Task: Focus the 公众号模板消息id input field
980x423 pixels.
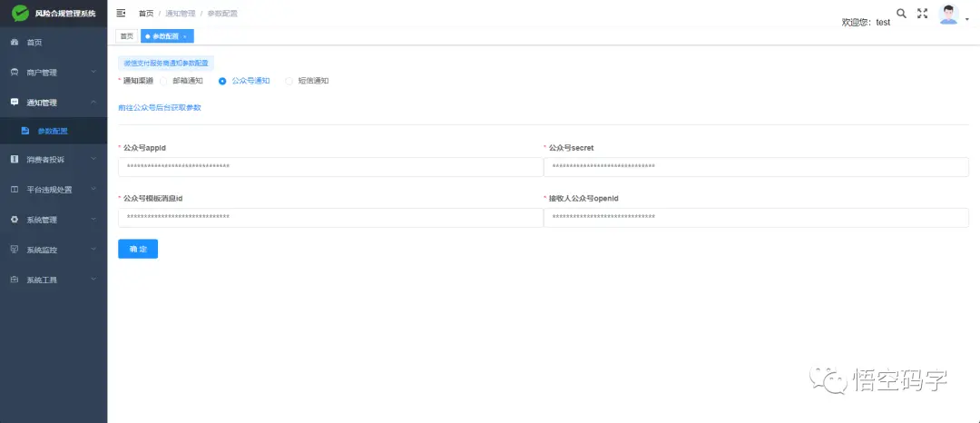Action: tap(330, 218)
